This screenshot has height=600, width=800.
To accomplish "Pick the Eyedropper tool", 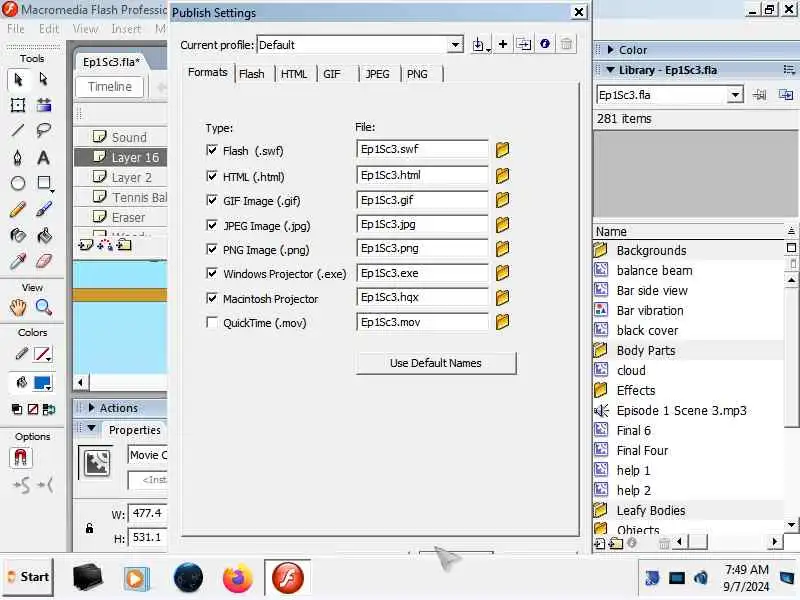I will pos(18,261).
